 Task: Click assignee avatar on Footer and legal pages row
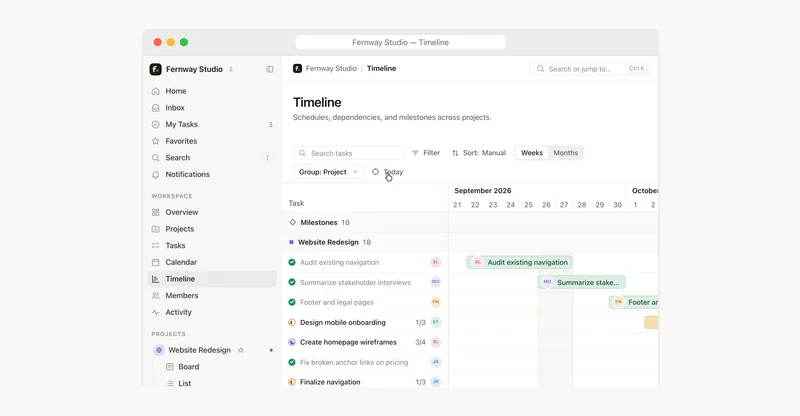coord(436,302)
